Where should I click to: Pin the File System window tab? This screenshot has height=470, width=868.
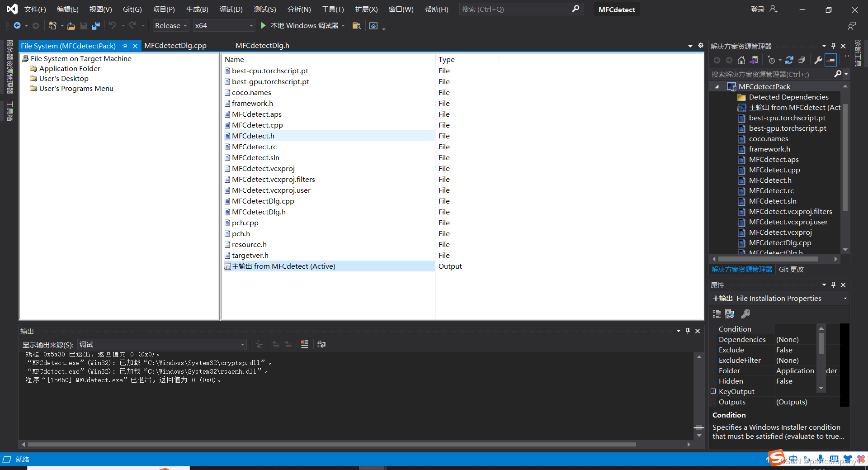pyautogui.click(x=125, y=45)
